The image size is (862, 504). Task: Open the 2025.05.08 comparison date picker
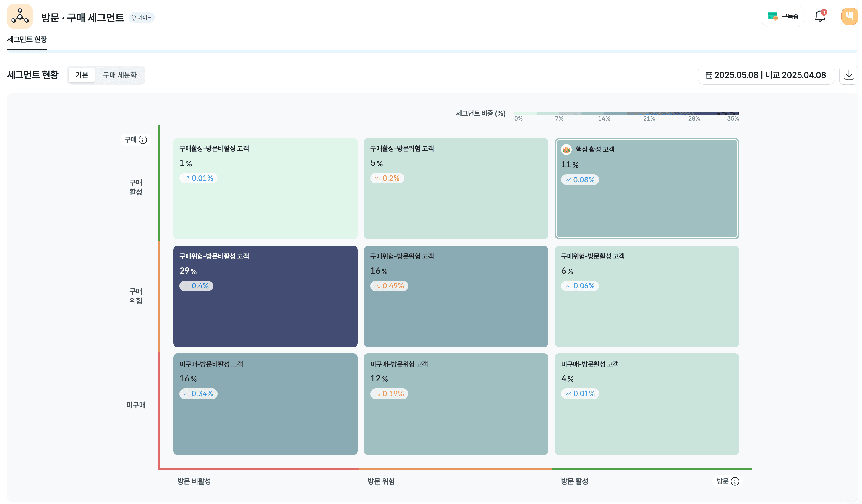pyautogui.click(x=766, y=75)
